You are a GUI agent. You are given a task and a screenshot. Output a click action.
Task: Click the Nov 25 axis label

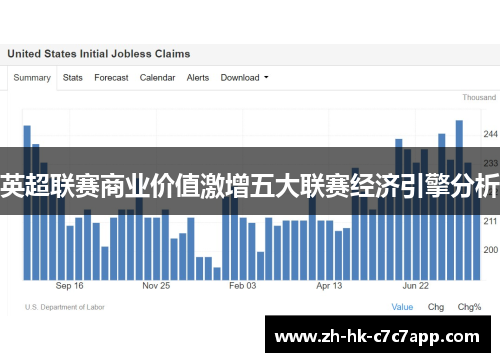(156, 286)
